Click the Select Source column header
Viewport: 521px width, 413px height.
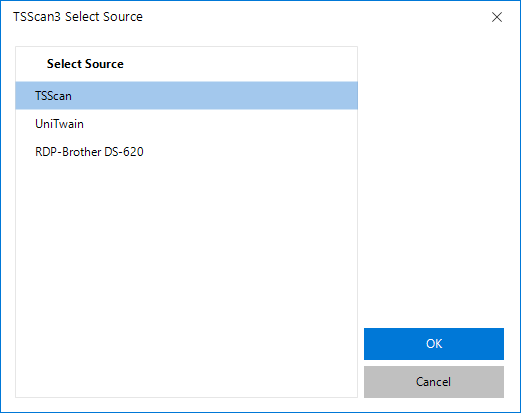(x=186, y=64)
